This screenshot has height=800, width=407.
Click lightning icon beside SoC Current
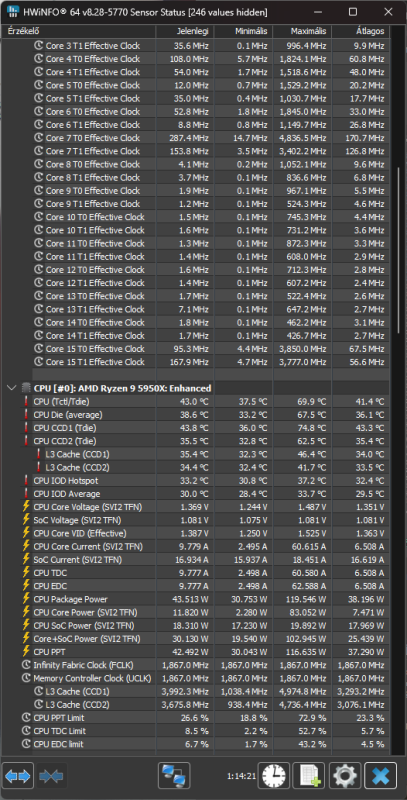(x=26, y=560)
